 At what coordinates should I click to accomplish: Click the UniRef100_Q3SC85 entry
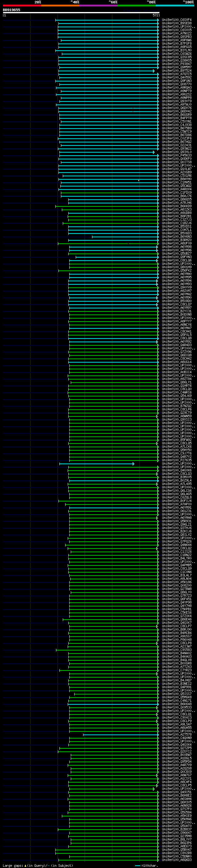(x=177, y=57)
